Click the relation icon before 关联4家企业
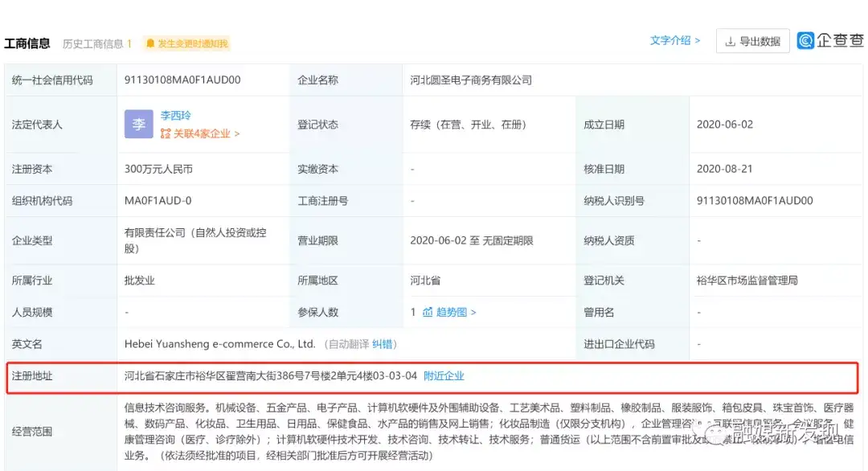Image resolution: width=868 pixels, height=471 pixels. pyautogui.click(x=165, y=133)
